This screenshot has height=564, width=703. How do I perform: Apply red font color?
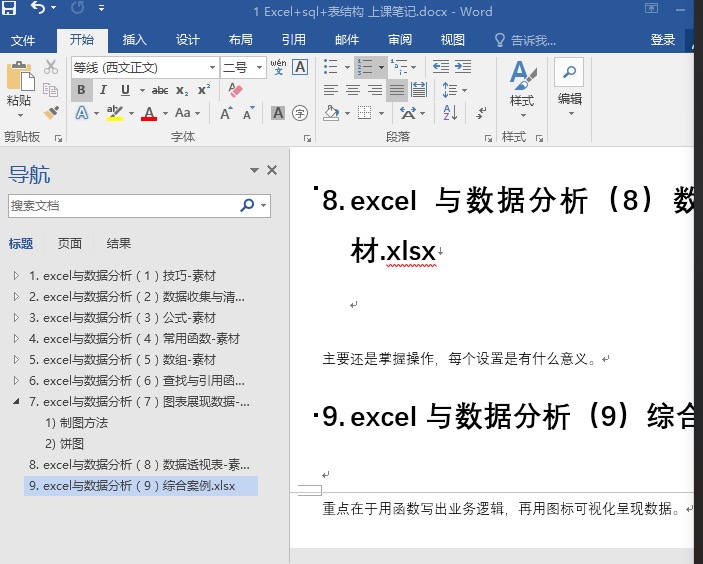(x=149, y=113)
